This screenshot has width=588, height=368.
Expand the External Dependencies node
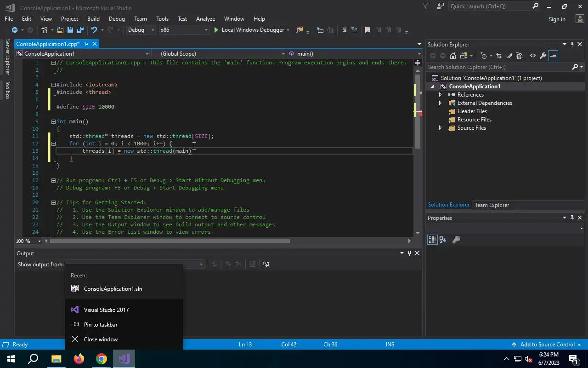[440, 103]
